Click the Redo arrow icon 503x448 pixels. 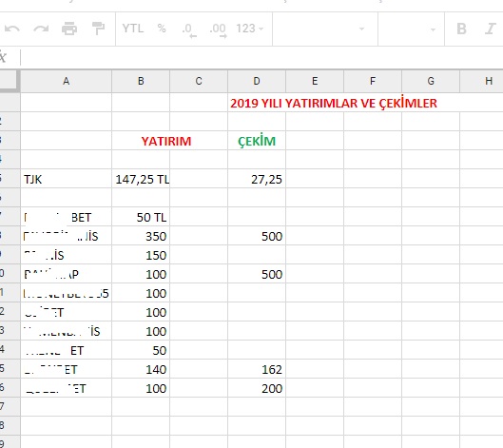[41, 29]
